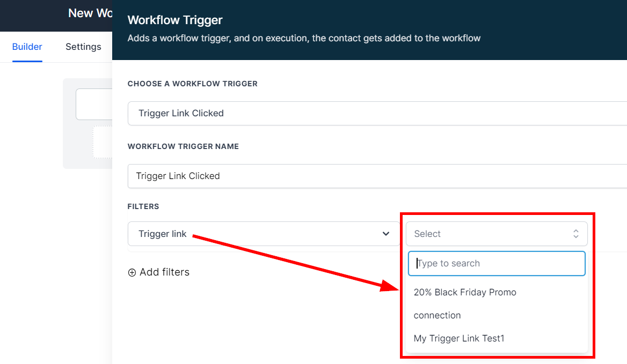The image size is (627, 364).
Task: Open the Choose a Workflow Trigger dropdown
Action: coord(376,113)
